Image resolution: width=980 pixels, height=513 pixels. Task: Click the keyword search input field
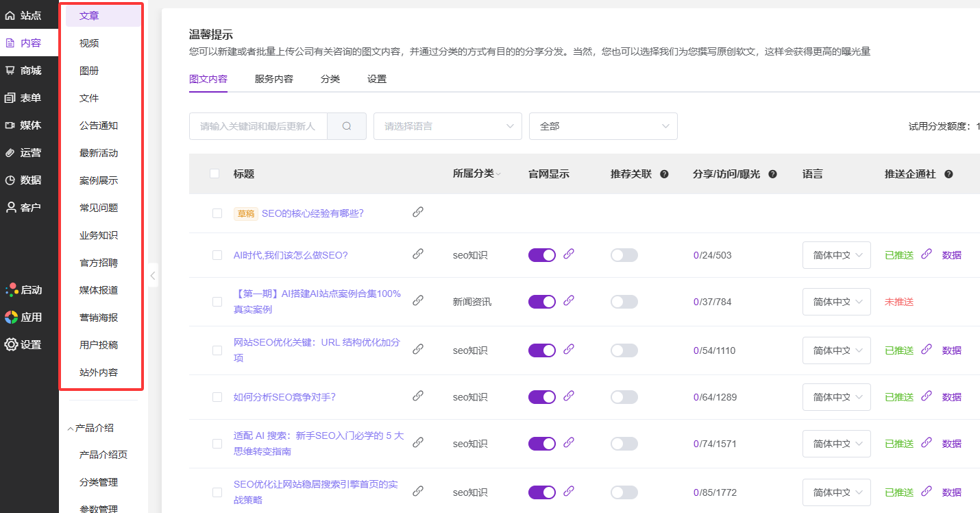258,126
